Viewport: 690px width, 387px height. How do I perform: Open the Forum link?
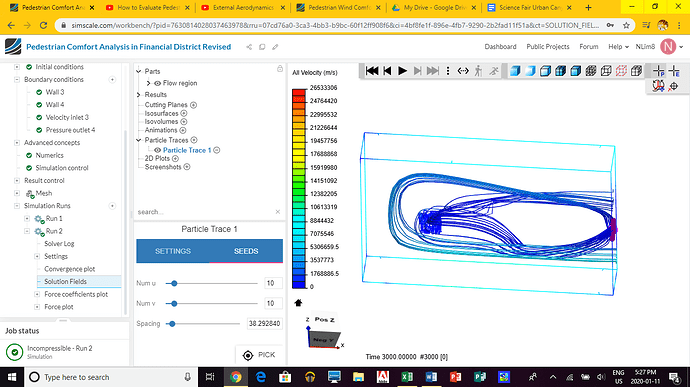589,47
